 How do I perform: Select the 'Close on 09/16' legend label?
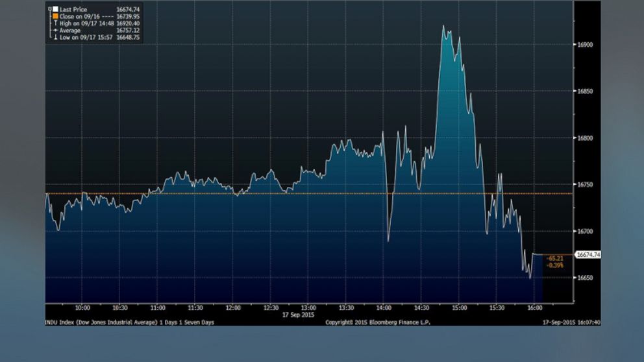(x=79, y=16)
